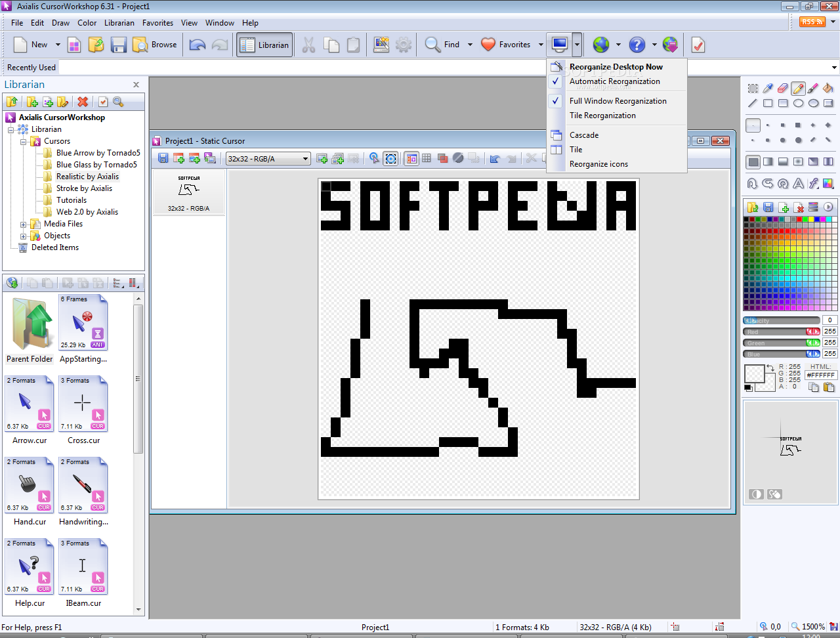Select the Brush tool

pos(813,88)
